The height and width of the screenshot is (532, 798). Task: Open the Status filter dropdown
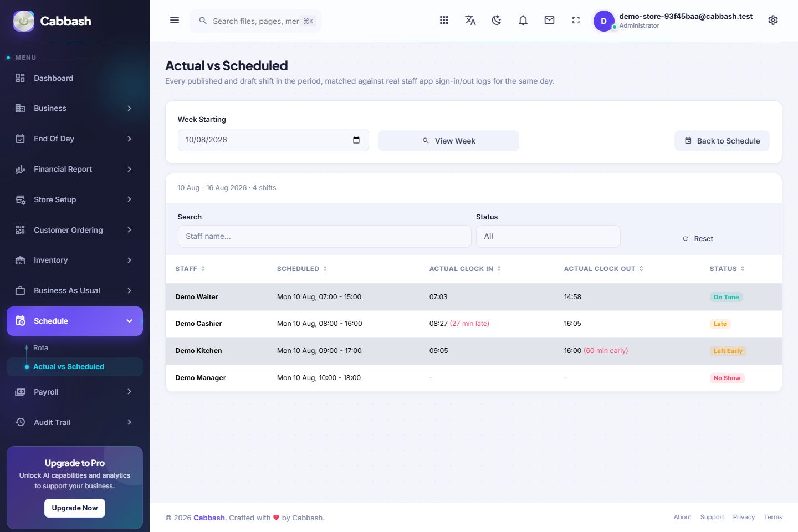coord(548,237)
